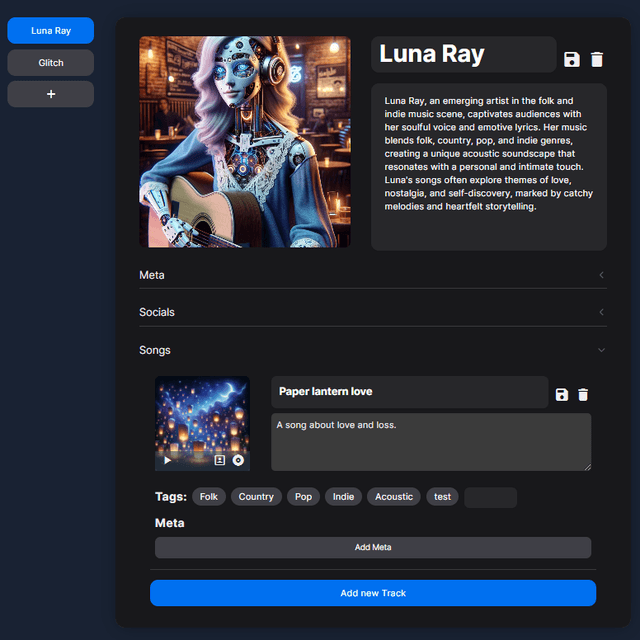
Task: Click the song description text area
Action: coord(431,441)
